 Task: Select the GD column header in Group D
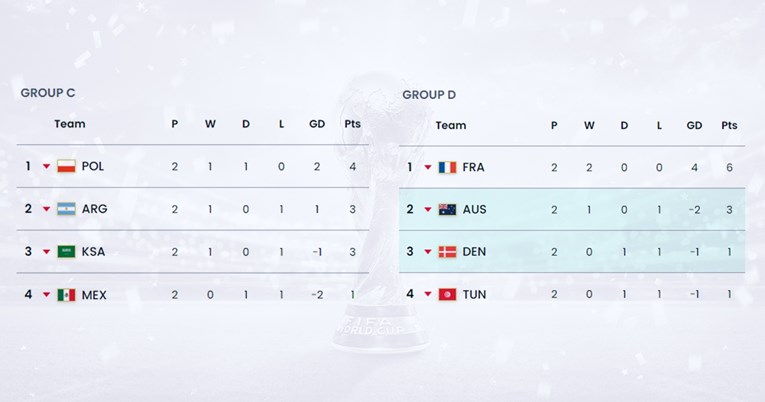[694, 125]
